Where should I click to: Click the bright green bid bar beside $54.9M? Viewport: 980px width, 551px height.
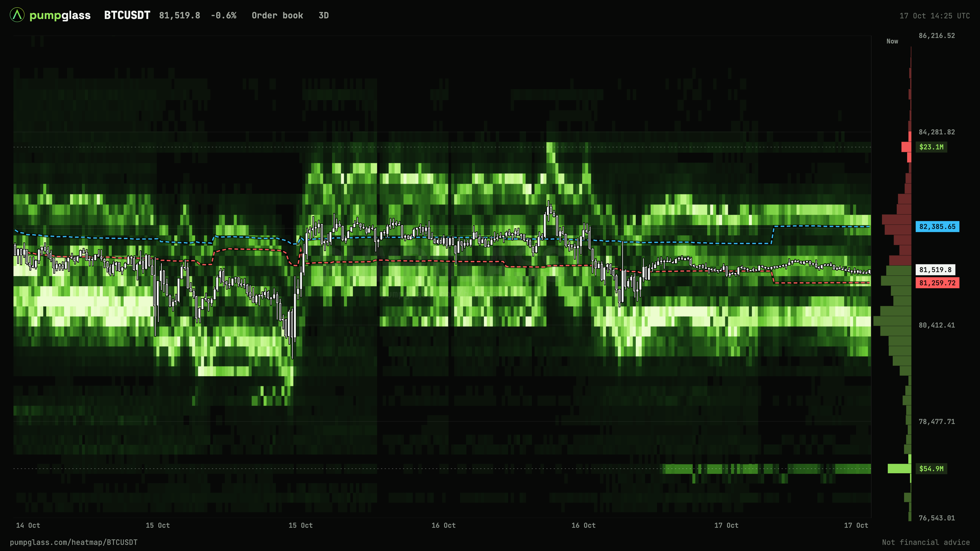pos(899,468)
